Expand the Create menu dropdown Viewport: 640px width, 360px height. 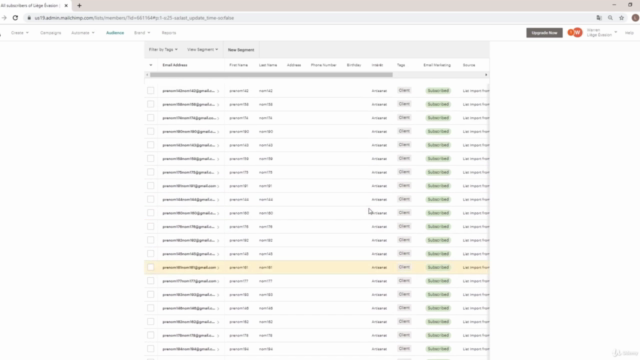coord(20,33)
